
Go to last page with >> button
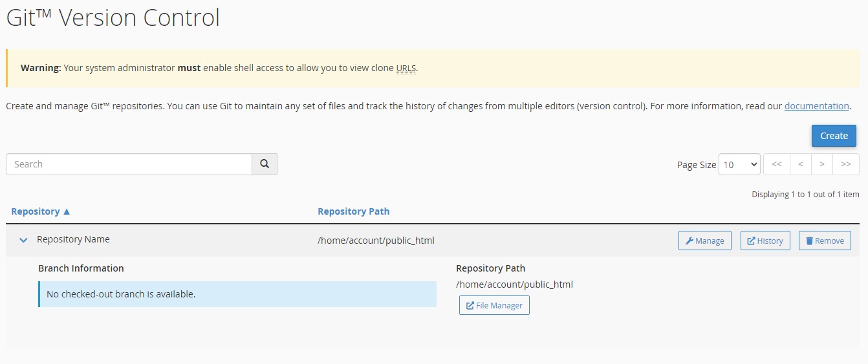pos(845,164)
